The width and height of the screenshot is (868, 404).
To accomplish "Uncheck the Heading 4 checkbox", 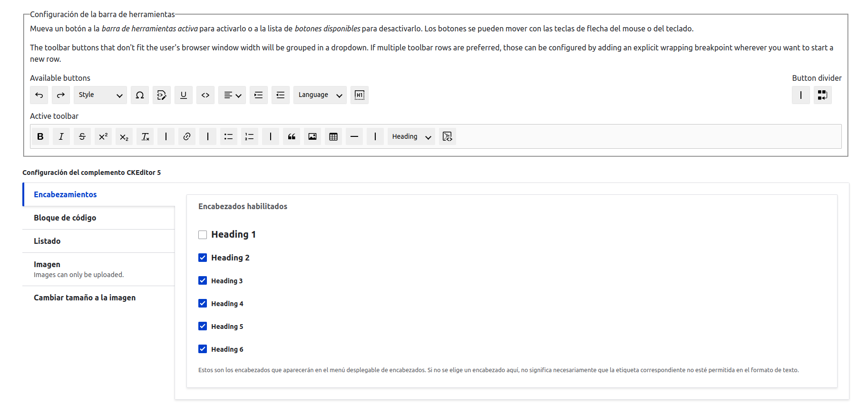I will coord(203,303).
